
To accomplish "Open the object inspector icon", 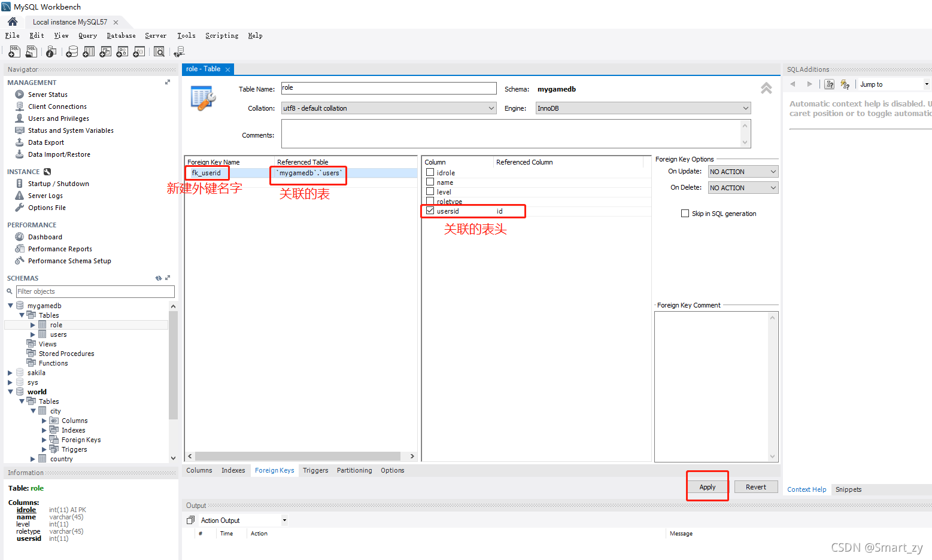I will pos(51,52).
